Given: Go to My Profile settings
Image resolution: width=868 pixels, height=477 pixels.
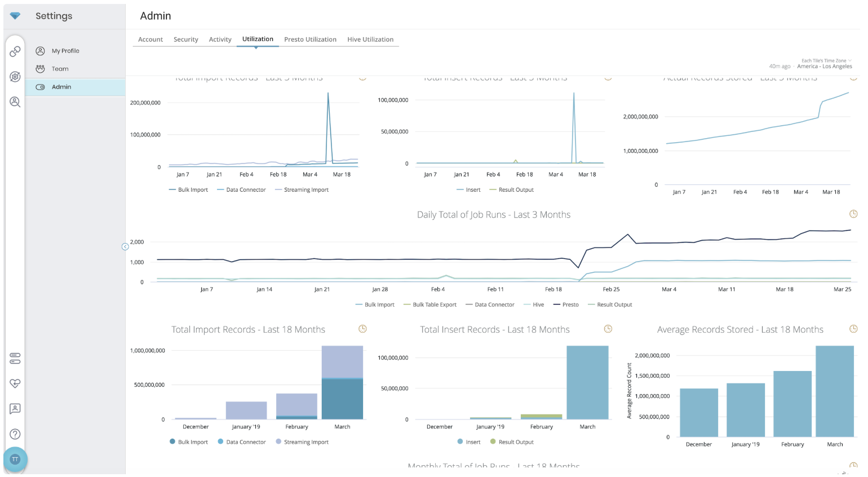Looking at the screenshot, I should pos(65,51).
